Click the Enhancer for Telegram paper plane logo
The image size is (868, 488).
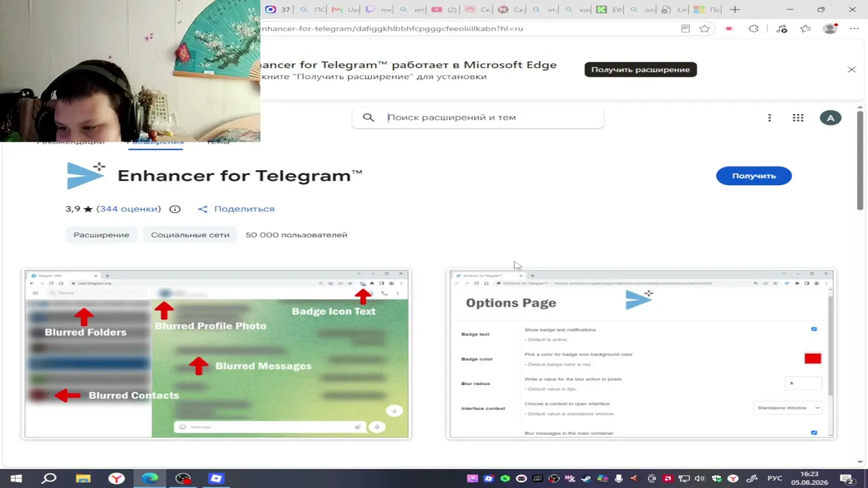(86, 176)
